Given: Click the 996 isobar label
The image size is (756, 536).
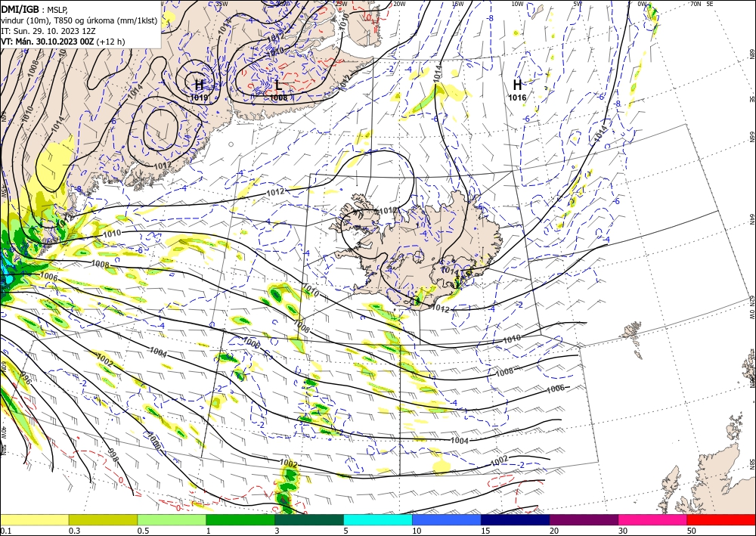Looking at the screenshot, I should click(26, 377).
